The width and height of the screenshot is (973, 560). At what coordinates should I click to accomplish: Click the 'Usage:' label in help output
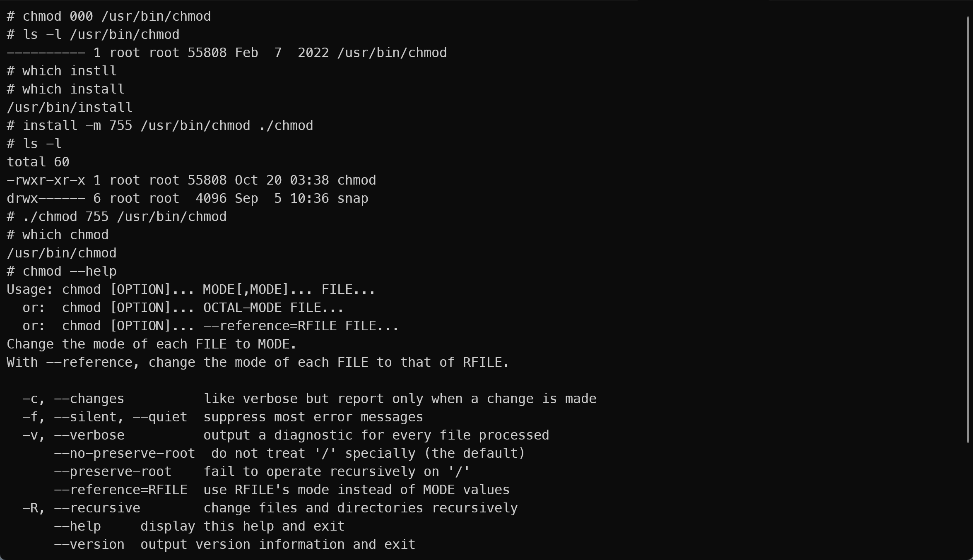(x=30, y=290)
